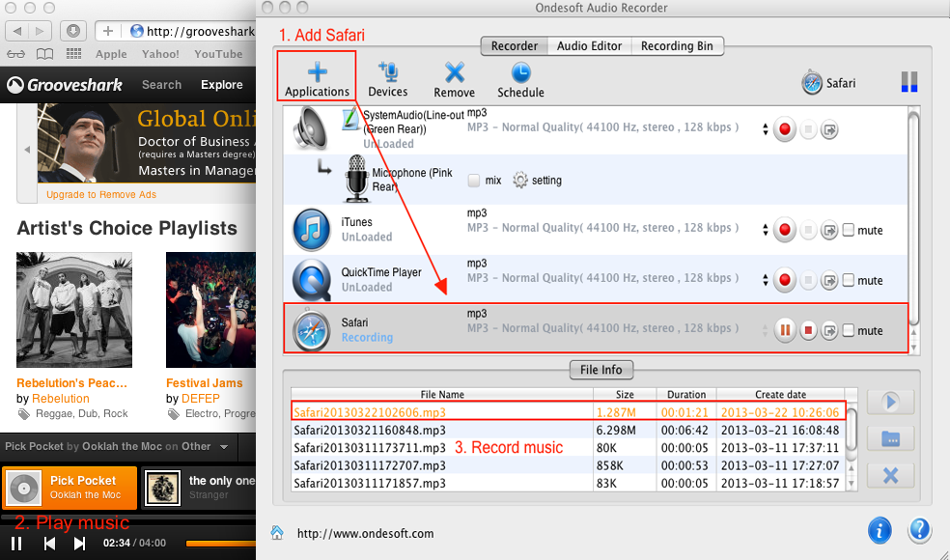Switch to the Audio Editor tab
Viewport: 950px width, 560px height.
(x=589, y=45)
